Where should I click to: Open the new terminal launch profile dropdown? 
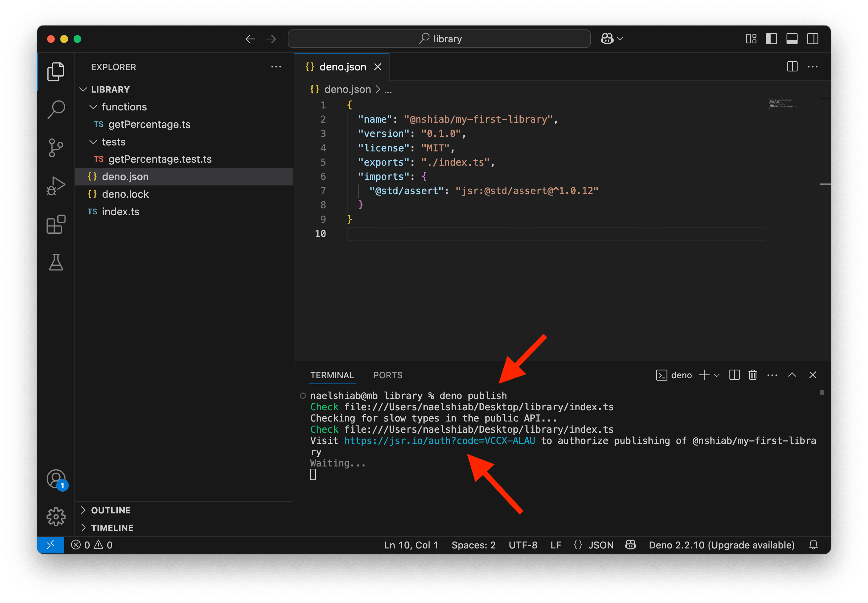coord(716,375)
